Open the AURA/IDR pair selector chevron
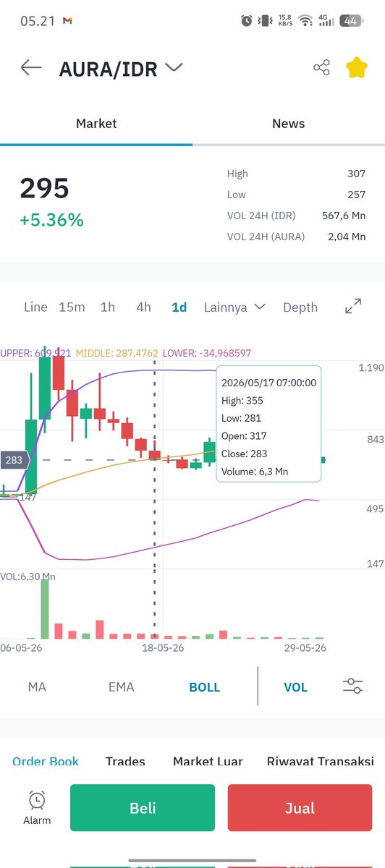The width and height of the screenshot is (385, 868). (x=174, y=68)
